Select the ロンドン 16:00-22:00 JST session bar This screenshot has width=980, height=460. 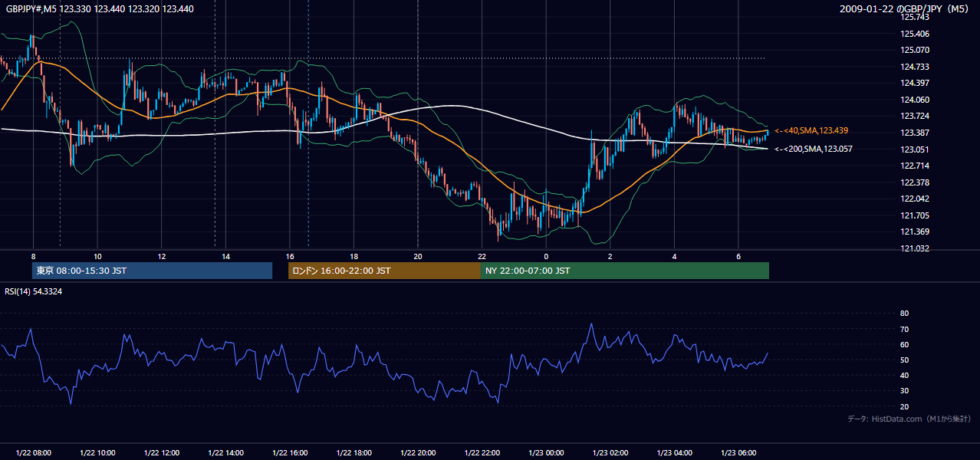[x=384, y=271]
